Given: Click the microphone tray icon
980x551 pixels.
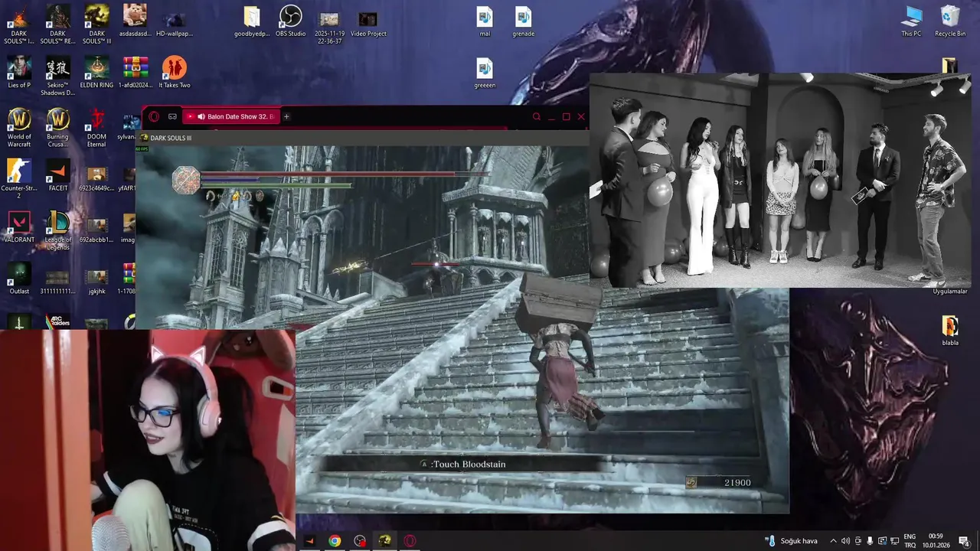Looking at the screenshot, I should pos(870,541).
